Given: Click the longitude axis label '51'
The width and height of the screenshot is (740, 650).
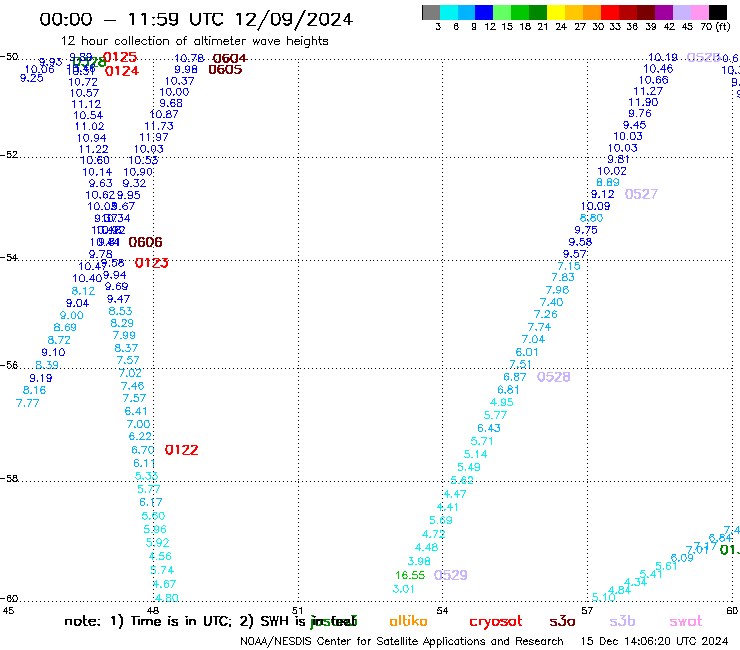Looking at the screenshot, I should point(297,610).
